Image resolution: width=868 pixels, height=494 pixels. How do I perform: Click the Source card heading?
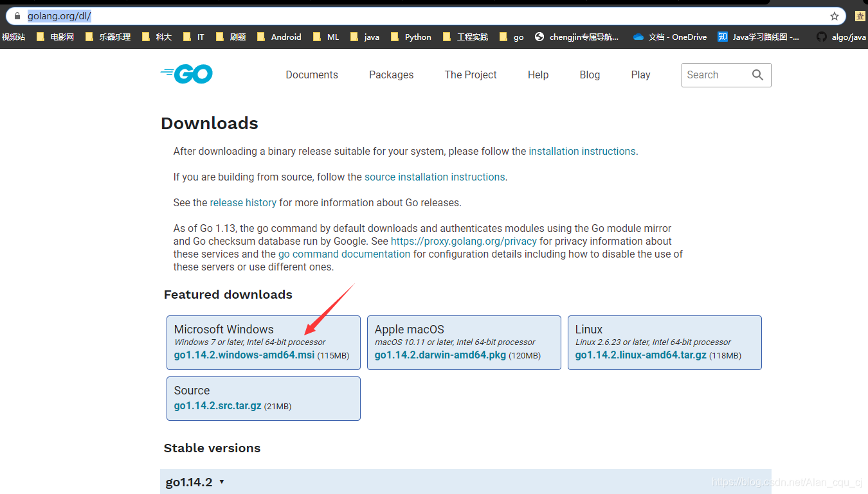[192, 391]
